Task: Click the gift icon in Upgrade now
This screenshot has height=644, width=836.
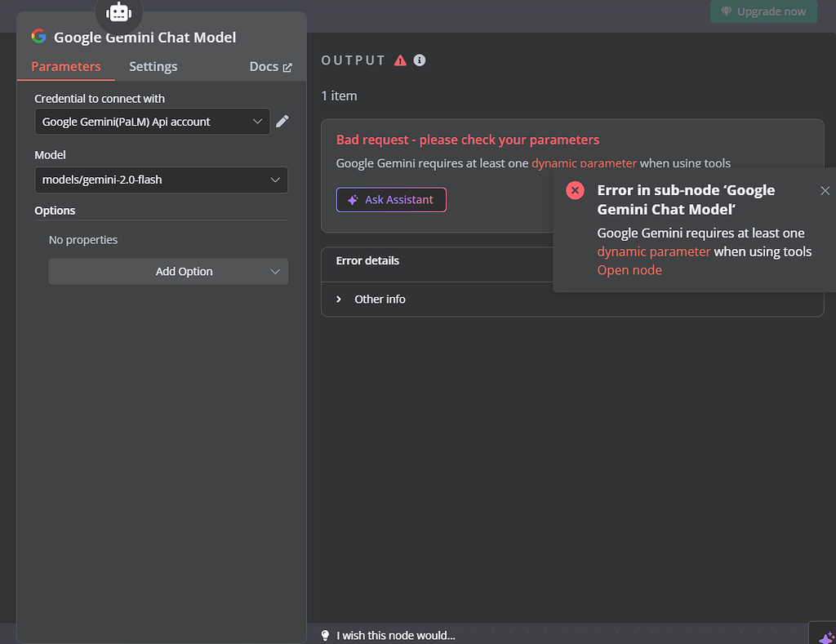Action: (726, 11)
